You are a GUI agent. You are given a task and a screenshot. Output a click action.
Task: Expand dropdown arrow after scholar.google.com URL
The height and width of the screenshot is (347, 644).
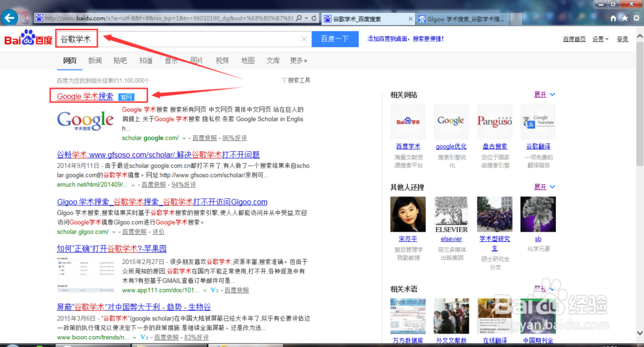coord(184,138)
